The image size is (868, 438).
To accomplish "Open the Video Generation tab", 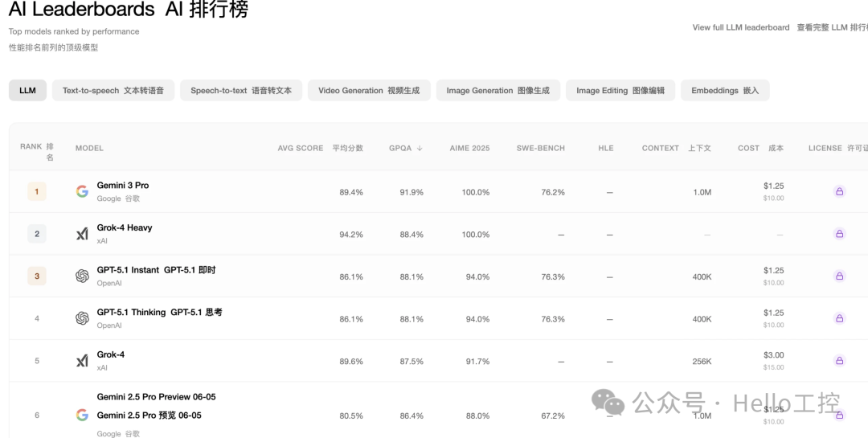I will tap(369, 90).
